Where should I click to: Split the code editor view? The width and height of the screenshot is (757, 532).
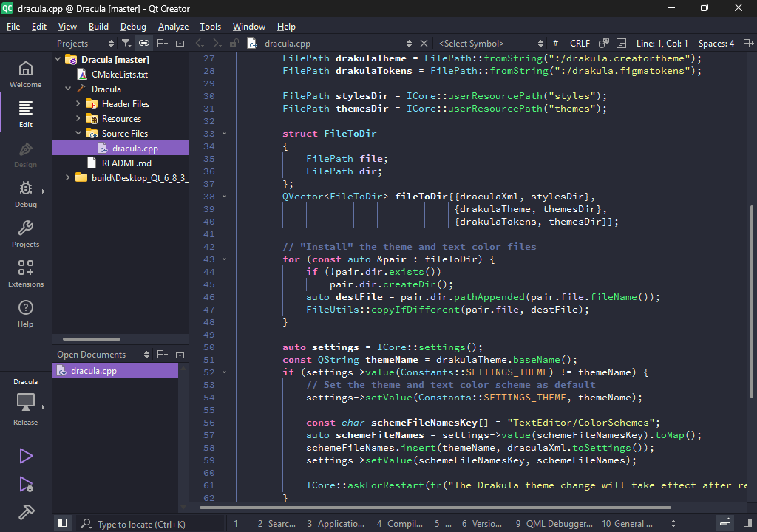(748, 44)
